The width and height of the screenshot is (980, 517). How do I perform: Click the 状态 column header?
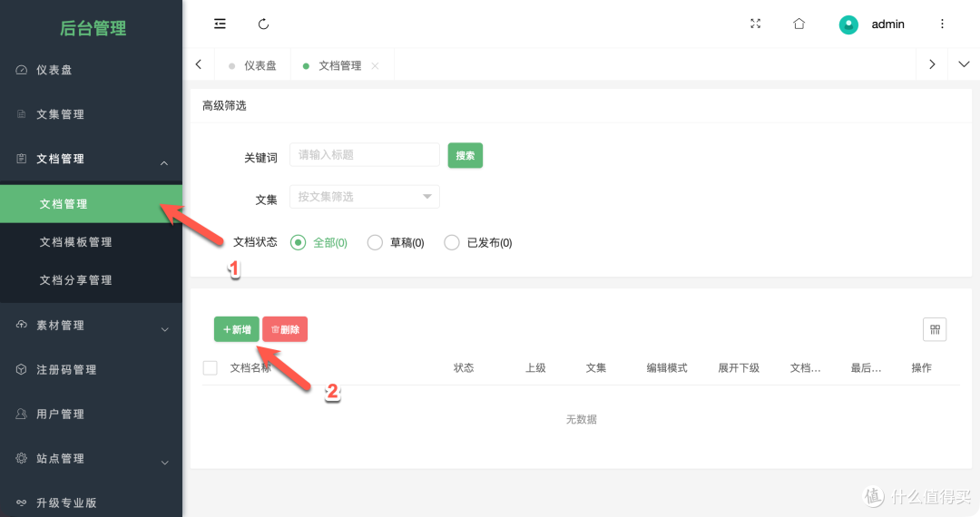(463, 367)
